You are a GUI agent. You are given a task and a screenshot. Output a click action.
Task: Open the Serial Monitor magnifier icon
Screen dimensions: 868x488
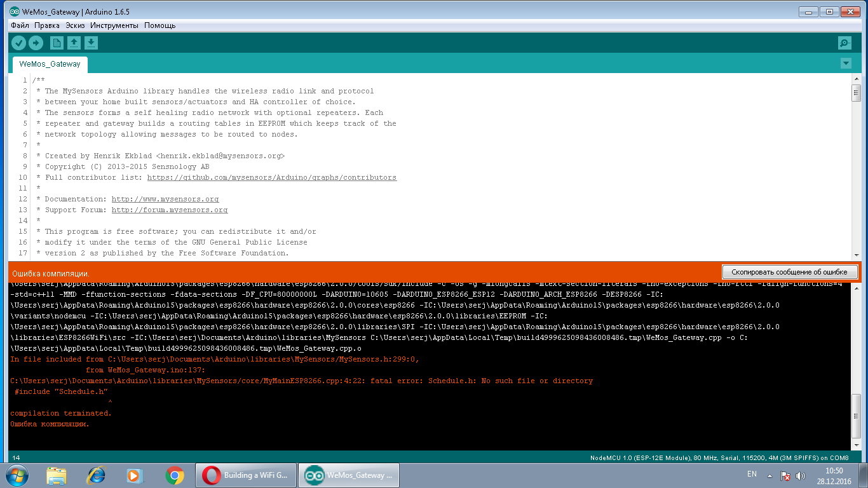coord(844,43)
